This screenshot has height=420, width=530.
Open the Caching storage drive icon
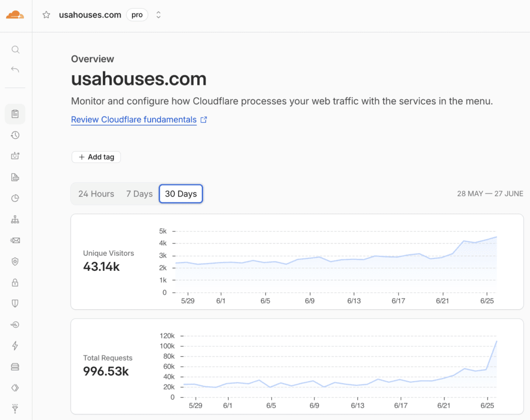pos(15,367)
